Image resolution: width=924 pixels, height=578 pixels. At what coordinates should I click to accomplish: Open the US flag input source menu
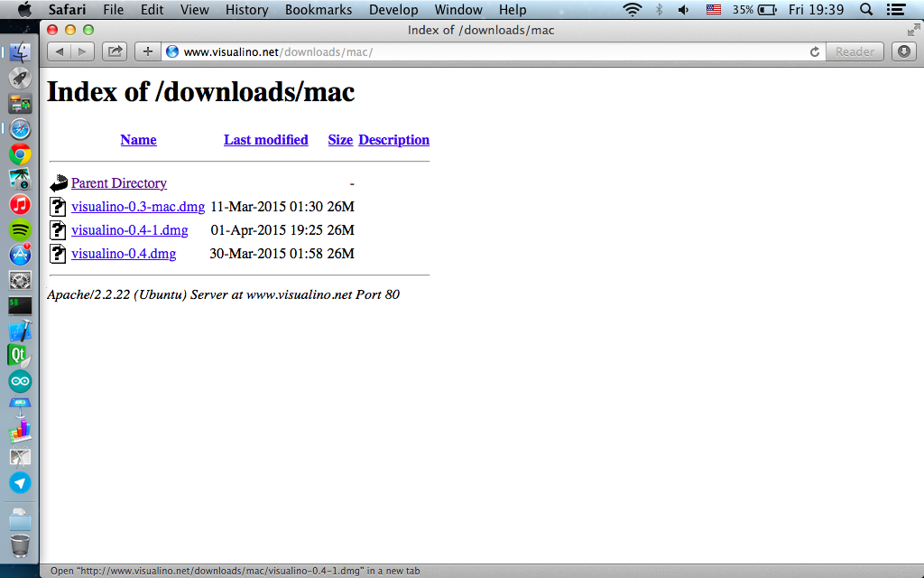(x=713, y=9)
